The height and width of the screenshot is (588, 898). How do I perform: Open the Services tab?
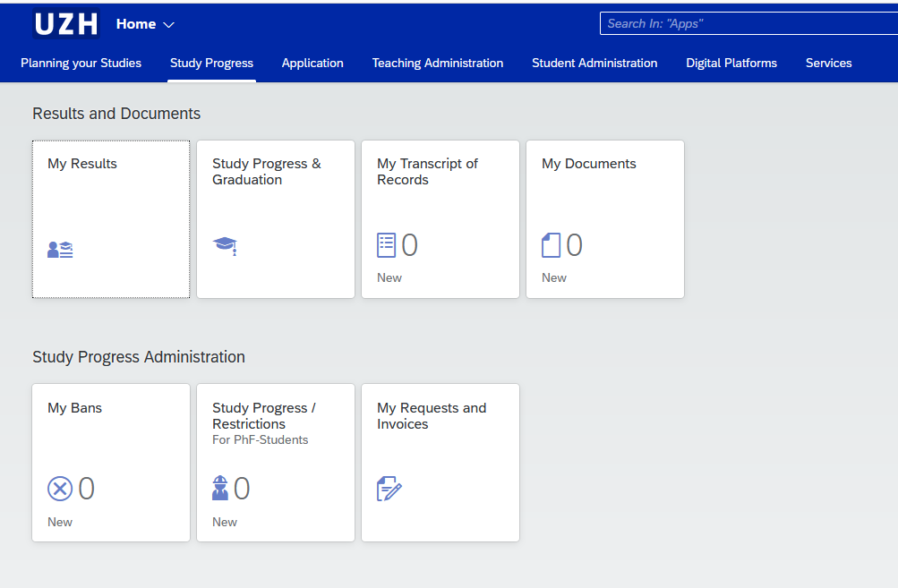click(828, 63)
